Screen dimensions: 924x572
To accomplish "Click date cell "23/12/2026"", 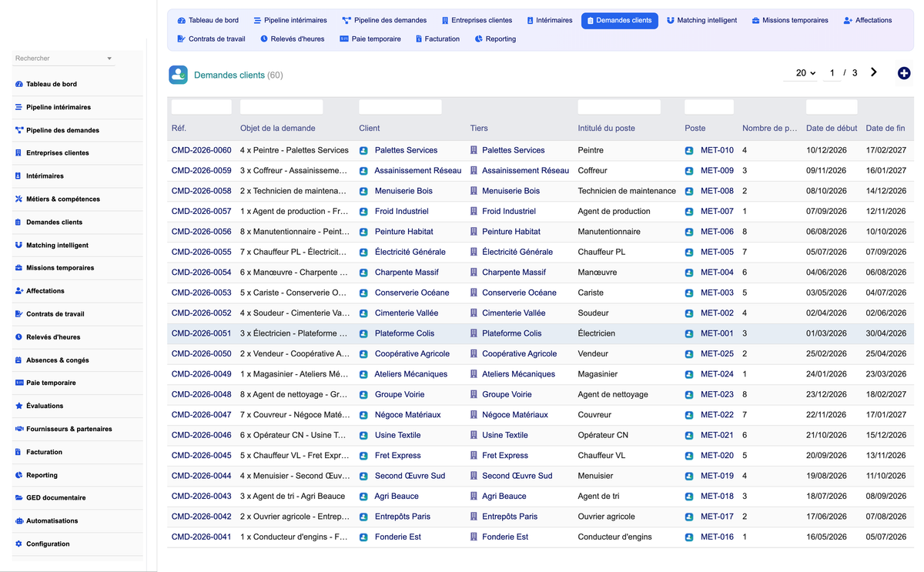I will tap(826, 395).
